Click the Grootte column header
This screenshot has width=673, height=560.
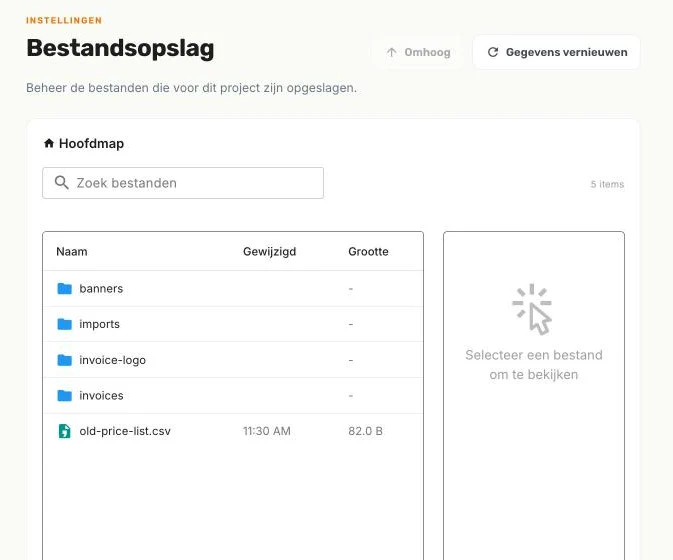368,251
